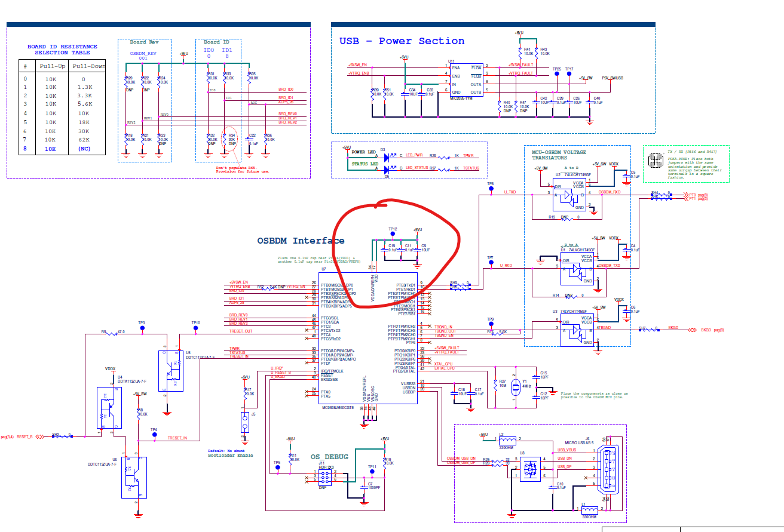Click the 'Board ID' block label

[x=216, y=42]
